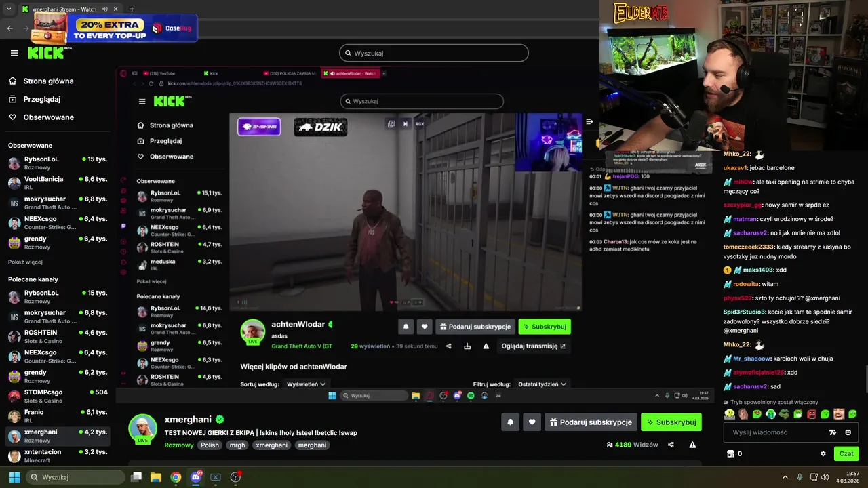Open RybsonLoL under Obserwowane list

tap(58, 163)
